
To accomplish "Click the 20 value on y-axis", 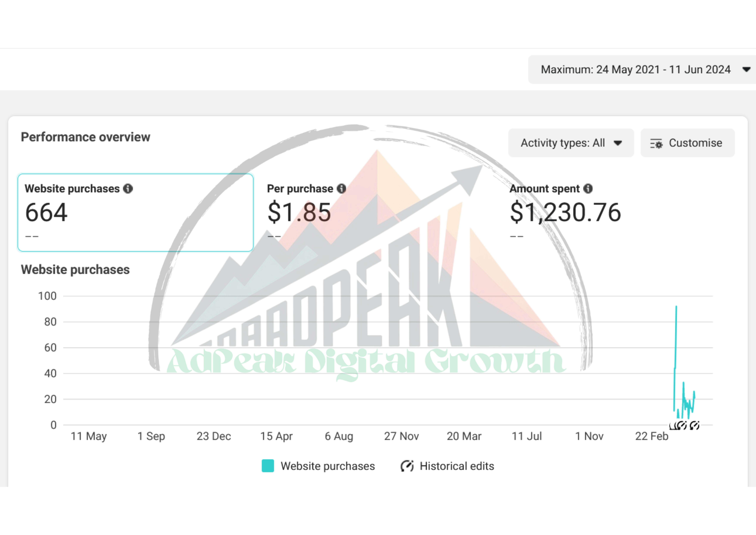I will pos(50,399).
